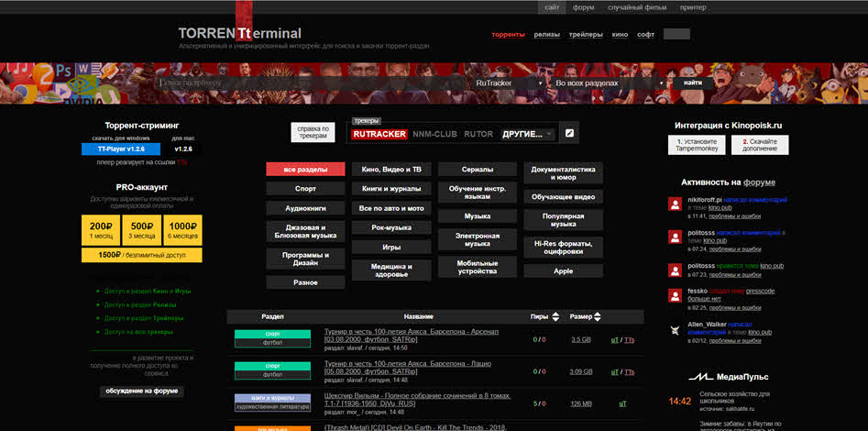Select Сериалы category

click(x=478, y=170)
